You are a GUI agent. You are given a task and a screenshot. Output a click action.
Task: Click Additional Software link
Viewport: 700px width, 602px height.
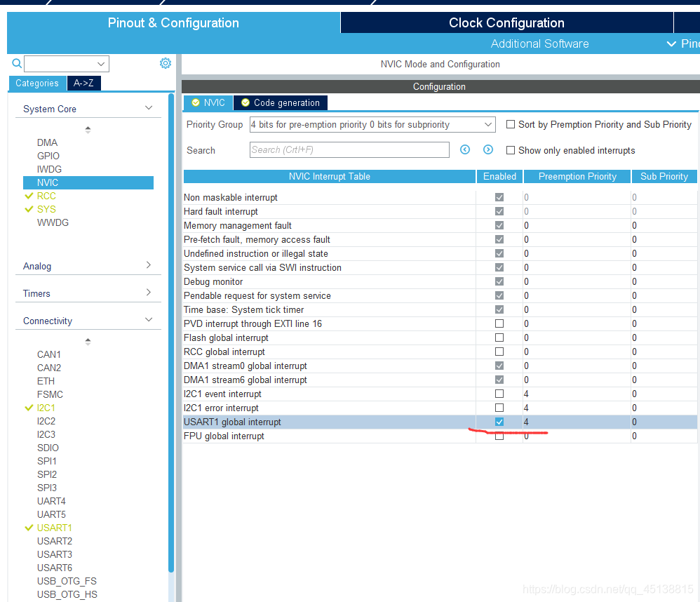coord(540,44)
